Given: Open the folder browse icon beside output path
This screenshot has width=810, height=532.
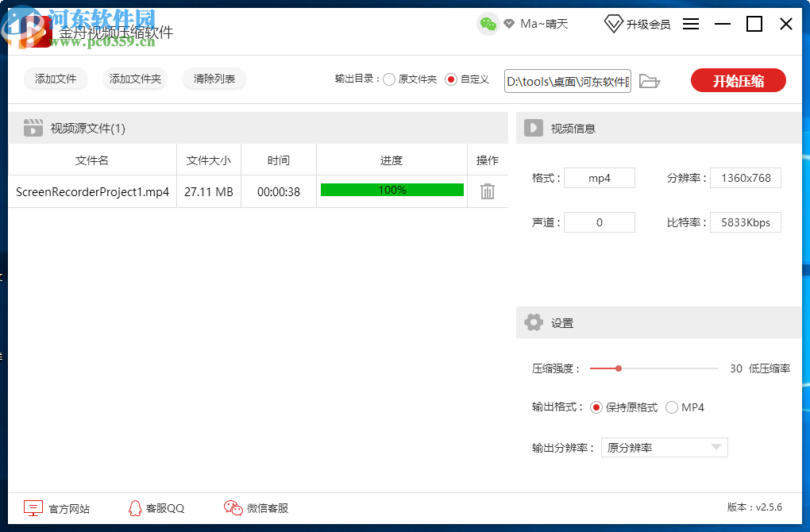Looking at the screenshot, I should pyautogui.click(x=650, y=80).
